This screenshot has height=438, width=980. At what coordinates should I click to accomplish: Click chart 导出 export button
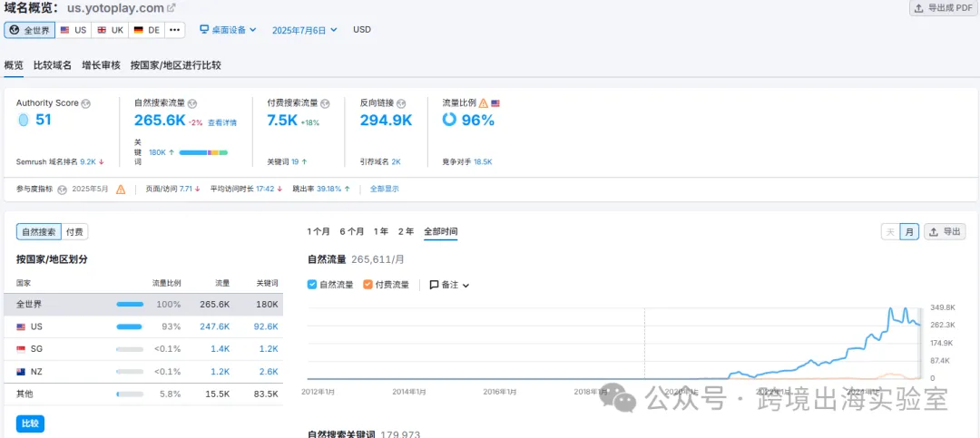(945, 232)
